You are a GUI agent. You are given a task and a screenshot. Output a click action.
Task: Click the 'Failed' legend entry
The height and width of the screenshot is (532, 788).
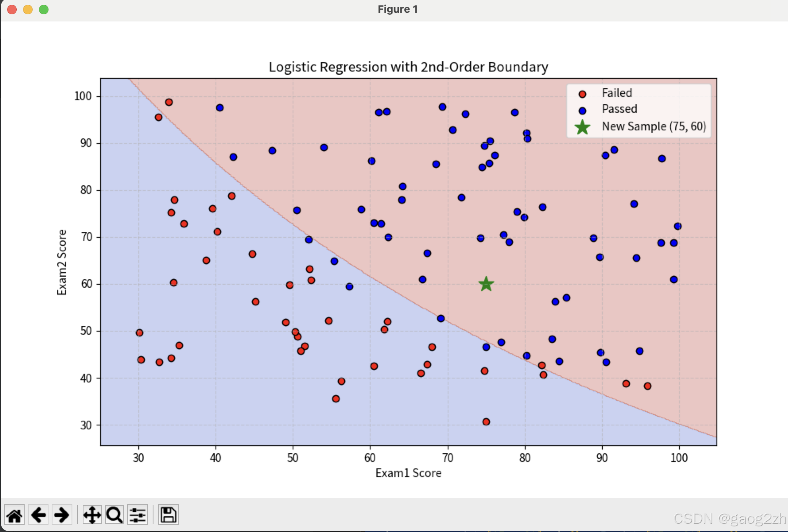pos(617,93)
